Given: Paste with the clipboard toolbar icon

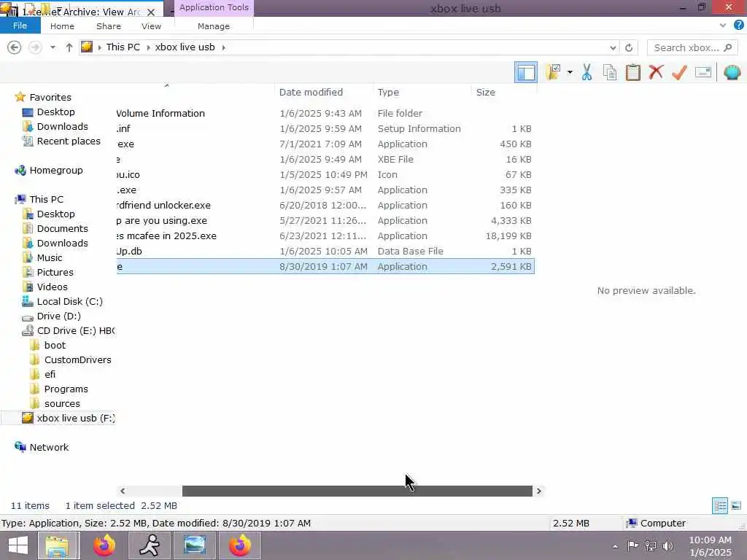Looking at the screenshot, I should tap(632, 72).
